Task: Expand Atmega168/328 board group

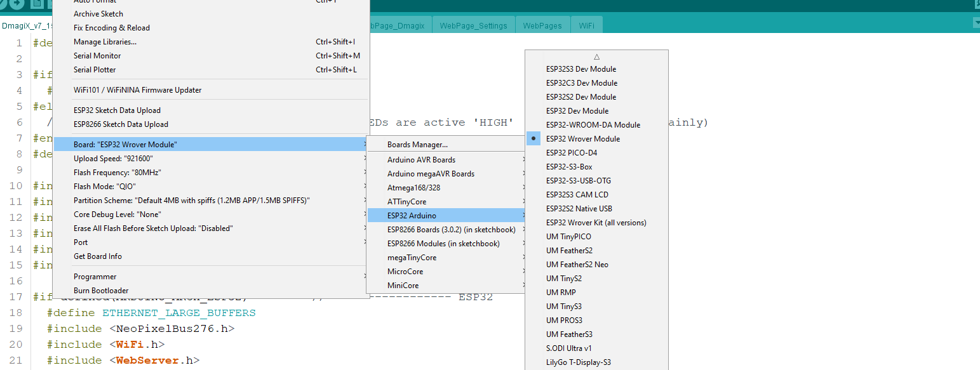Action: [x=447, y=188]
